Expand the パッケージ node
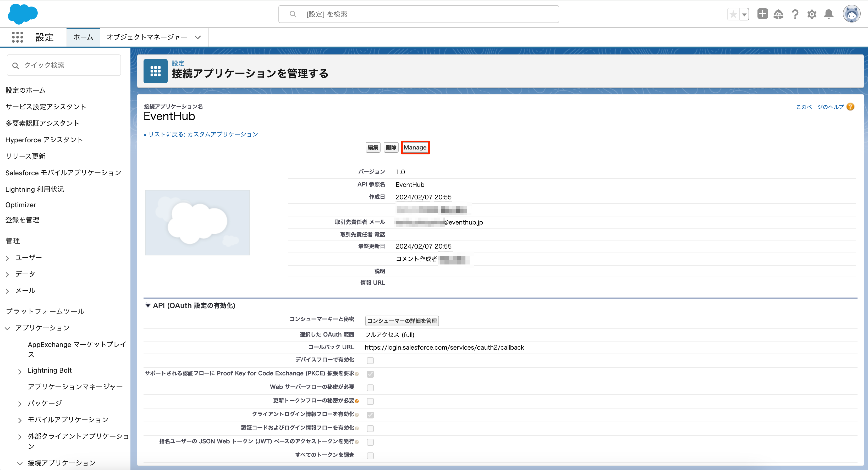Screen dimensions: 868x470 tap(20, 404)
